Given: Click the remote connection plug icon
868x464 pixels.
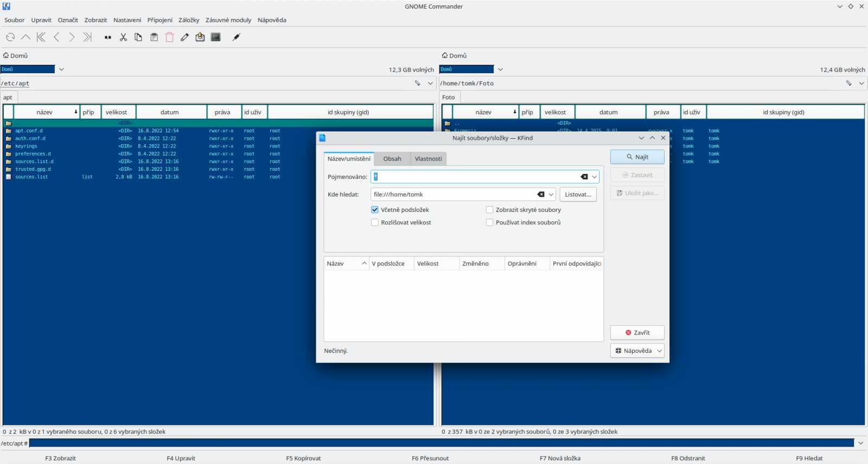Looking at the screenshot, I should coord(237,37).
